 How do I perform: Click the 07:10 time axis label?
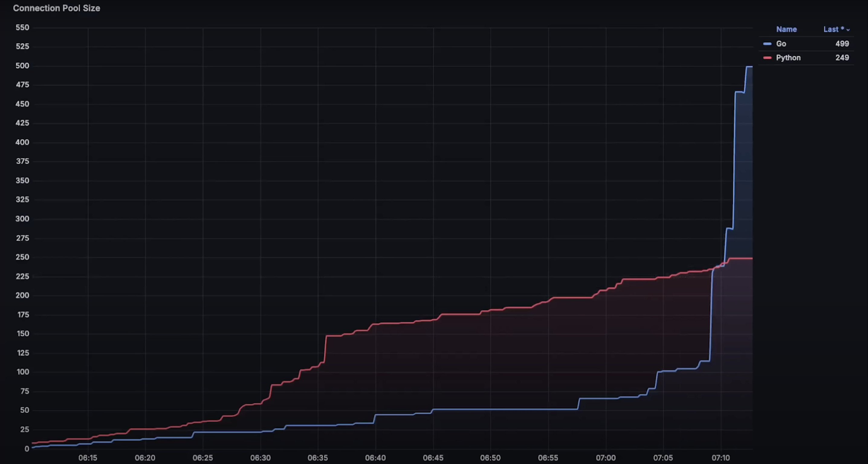[x=721, y=458]
